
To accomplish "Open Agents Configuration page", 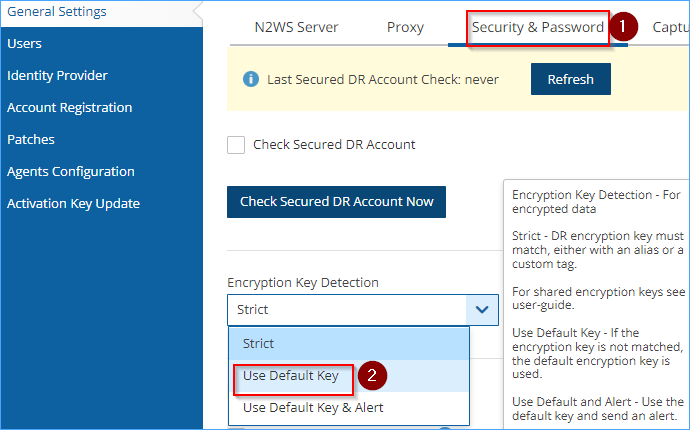I will click(71, 172).
